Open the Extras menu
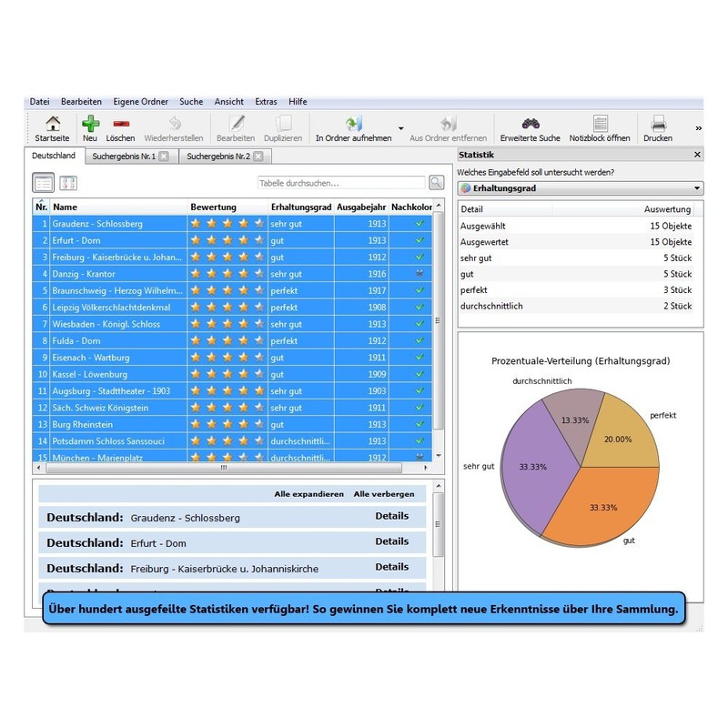Image resolution: width=728 pixels, height=728 pixels. 266,102
